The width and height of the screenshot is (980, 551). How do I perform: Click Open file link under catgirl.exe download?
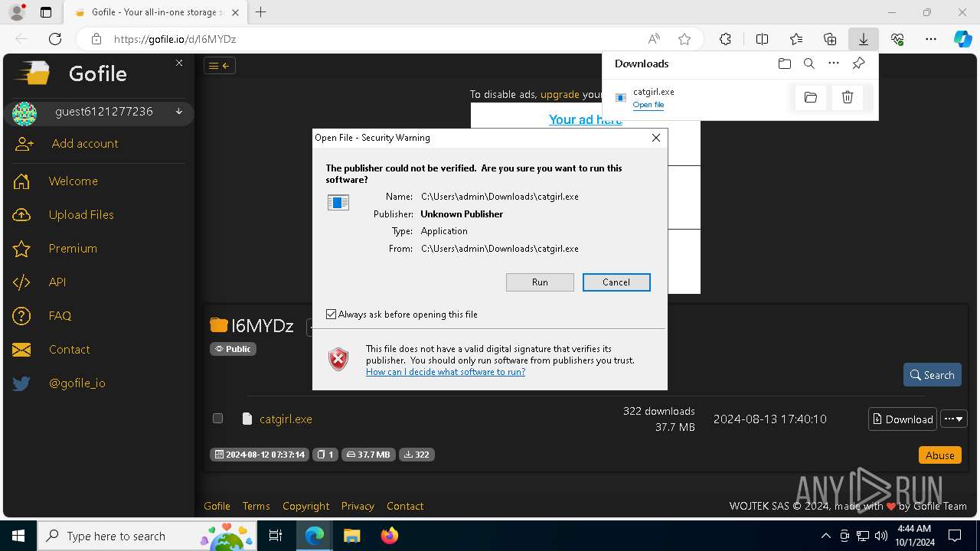coord(648,105)
